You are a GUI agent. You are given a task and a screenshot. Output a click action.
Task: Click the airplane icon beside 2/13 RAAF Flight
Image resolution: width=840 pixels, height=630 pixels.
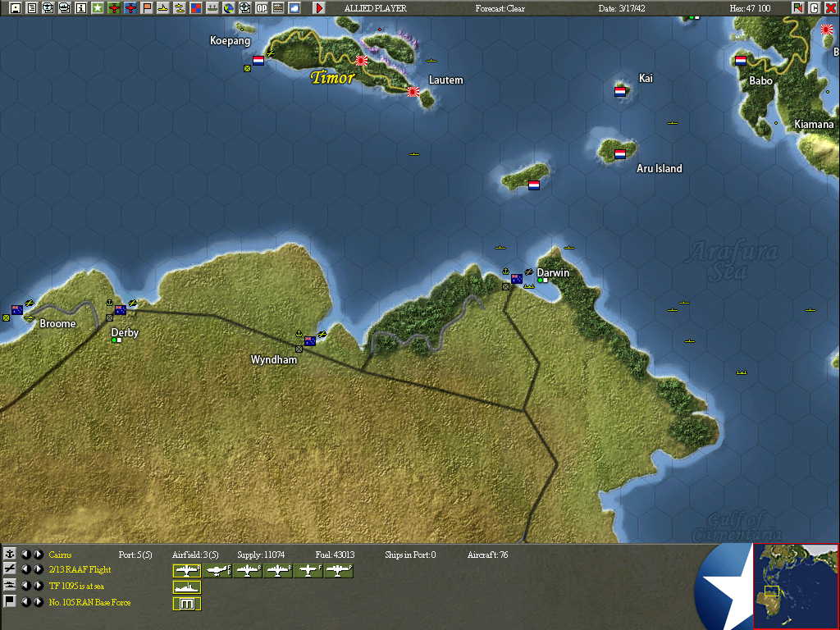coord(9,569)
